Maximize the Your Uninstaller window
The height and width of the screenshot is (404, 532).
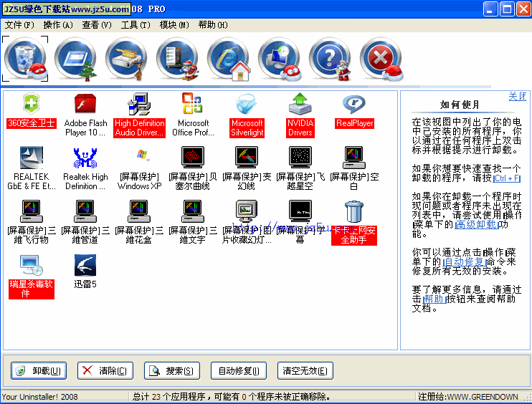[x=507, y=9]
